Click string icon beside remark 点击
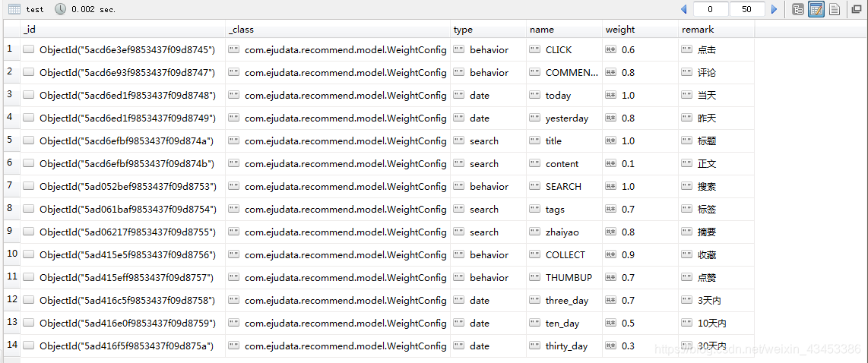Screen dimensions: 868x363 [x=687, y=50]
